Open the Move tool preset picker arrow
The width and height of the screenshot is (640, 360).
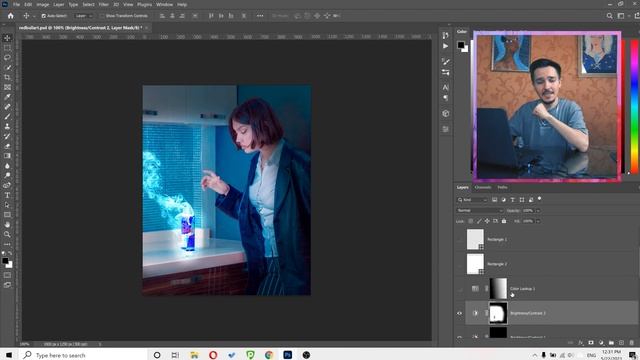coord(33,16)
